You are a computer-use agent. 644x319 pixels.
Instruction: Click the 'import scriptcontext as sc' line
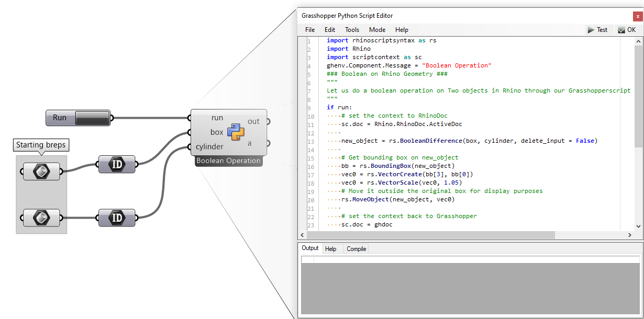click(374, 57)
